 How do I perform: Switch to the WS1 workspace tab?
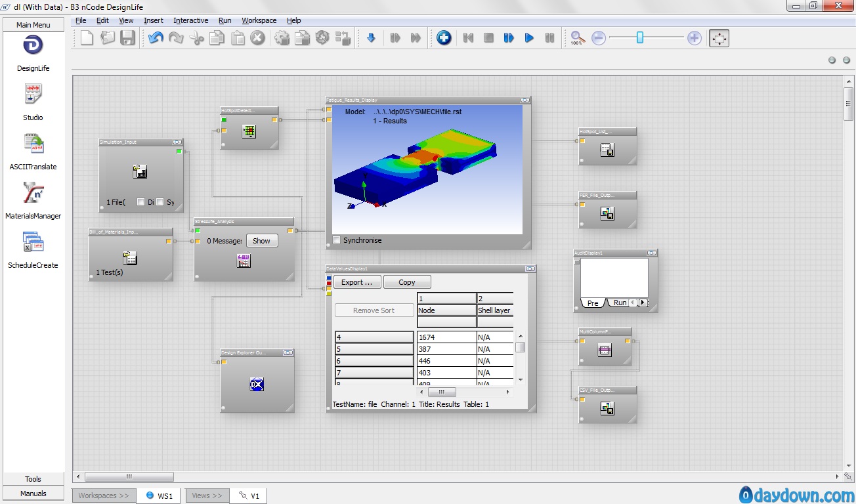pos(160,495)
